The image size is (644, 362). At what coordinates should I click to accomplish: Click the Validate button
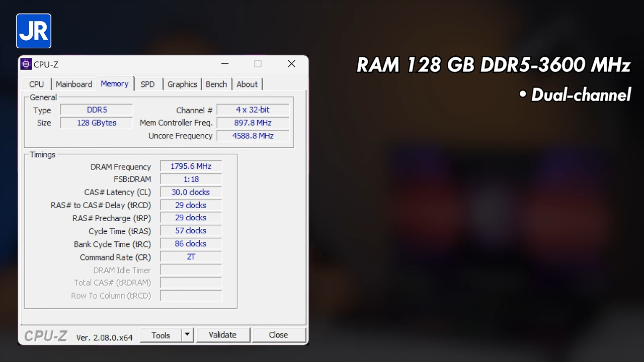pyautogui.click(x=222, y=335)
